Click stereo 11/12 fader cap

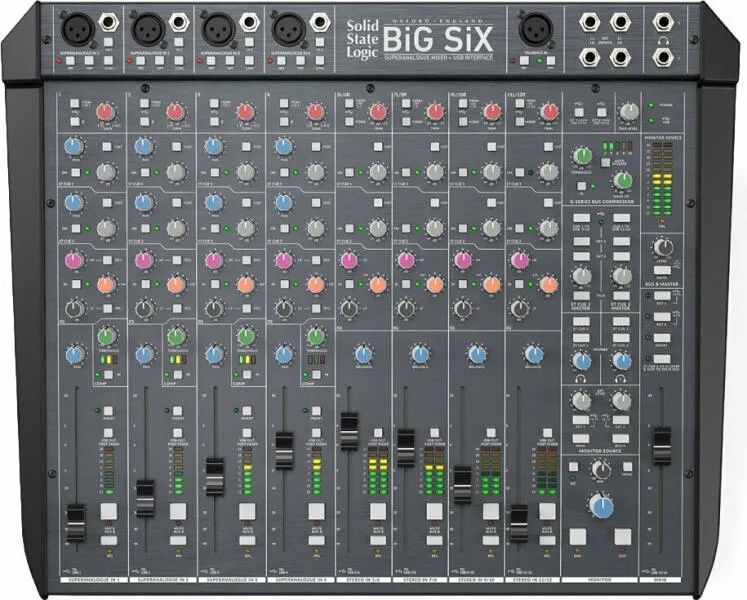(519, 523)
